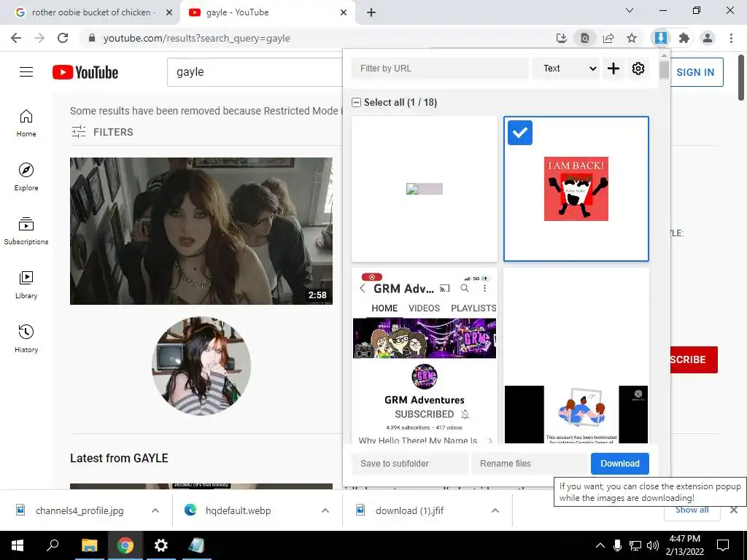The height and width of the screenshot is (560, 747).
Task: Click the plus advanced filters button
Action: [x=614, y=68]
